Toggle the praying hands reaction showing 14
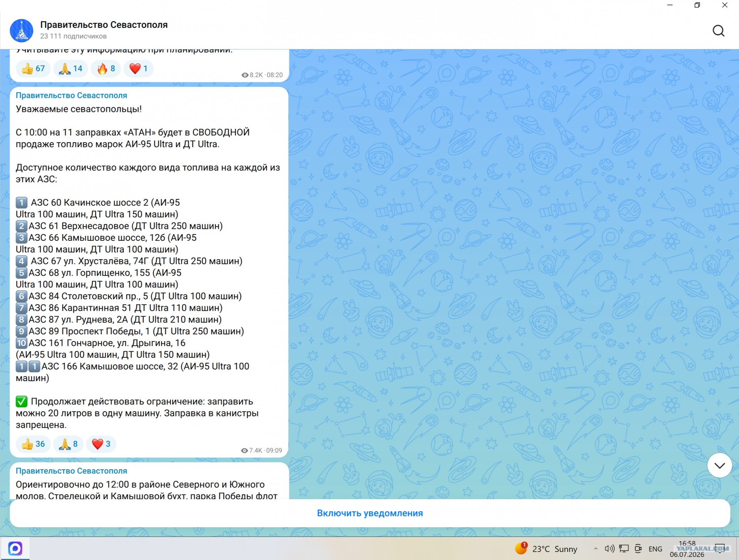The height and width of the screenshot is (560, 739). (x=70, y=68)
